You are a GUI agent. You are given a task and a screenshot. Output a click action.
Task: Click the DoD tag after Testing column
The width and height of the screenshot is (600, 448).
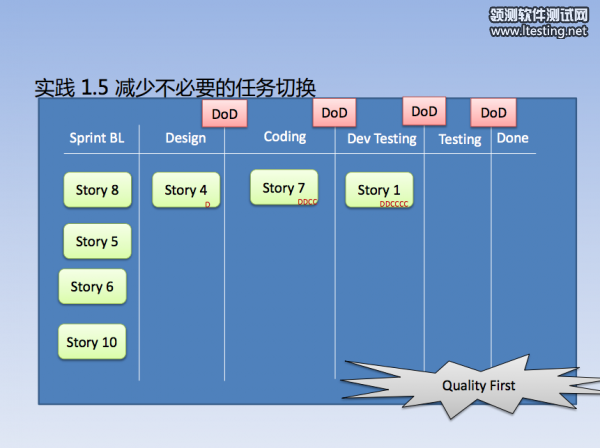494,112
